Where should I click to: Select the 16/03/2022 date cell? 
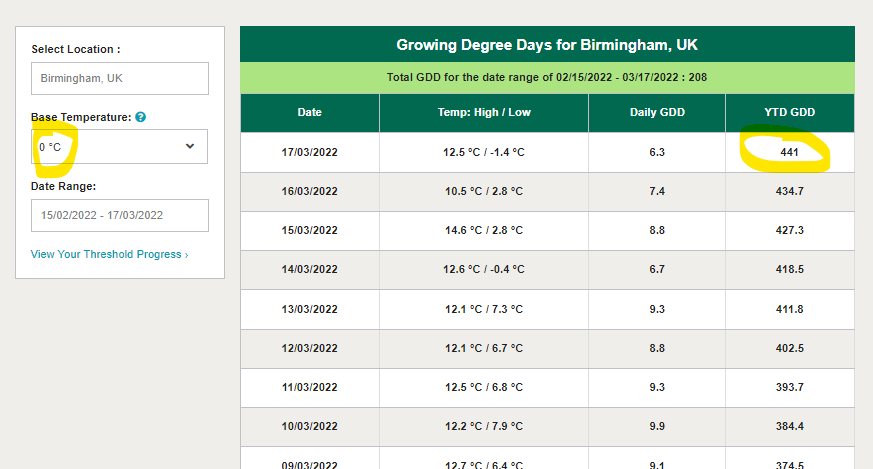click(x=309, y=191)
